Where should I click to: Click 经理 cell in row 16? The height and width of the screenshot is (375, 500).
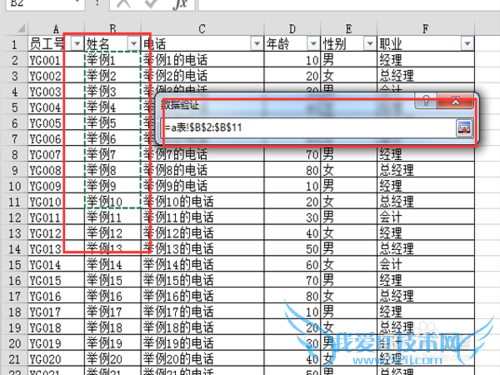click(426, 281)
